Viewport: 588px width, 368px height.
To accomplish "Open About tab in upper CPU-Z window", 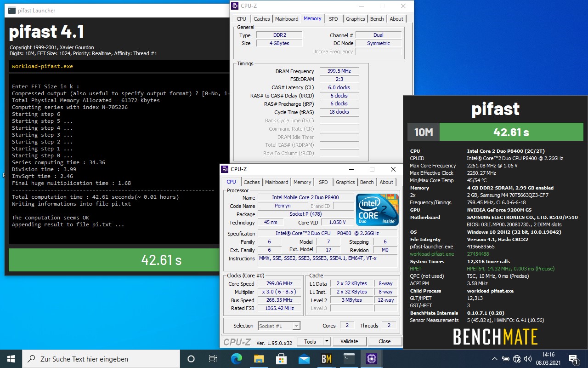I will tap(396, 19).
